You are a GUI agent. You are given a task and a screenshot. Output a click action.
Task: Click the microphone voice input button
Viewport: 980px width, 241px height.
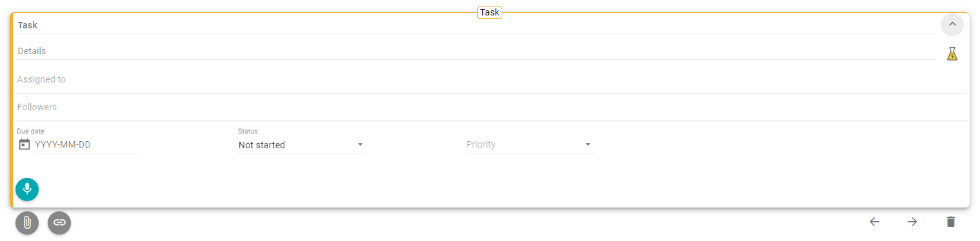click(x=27, y=189)
